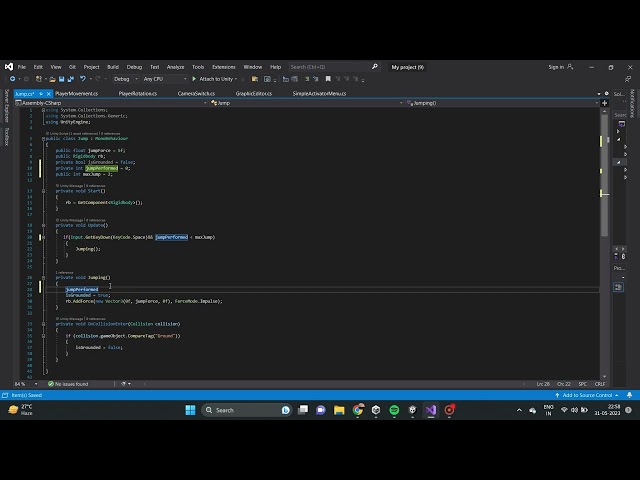Click the Visual Studio logo icon
Screen dimensions: 640x480
pos(9,67)
